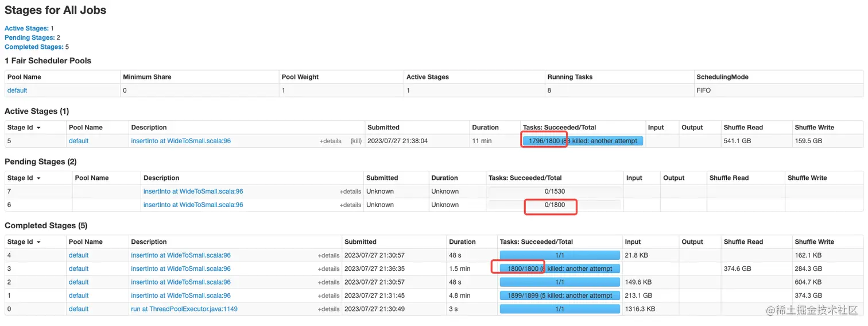Sort Completed Stages by Input column header

click(x=633, y=242)
